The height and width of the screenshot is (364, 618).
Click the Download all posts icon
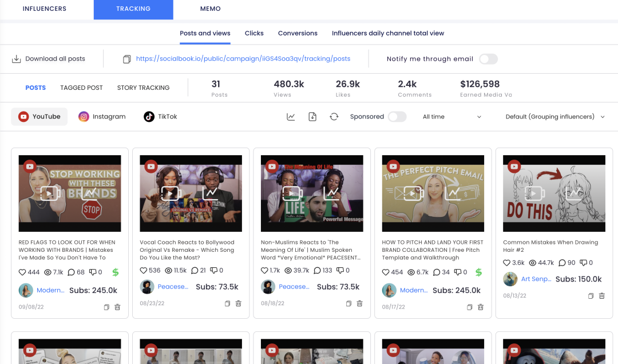pos(16,59)
